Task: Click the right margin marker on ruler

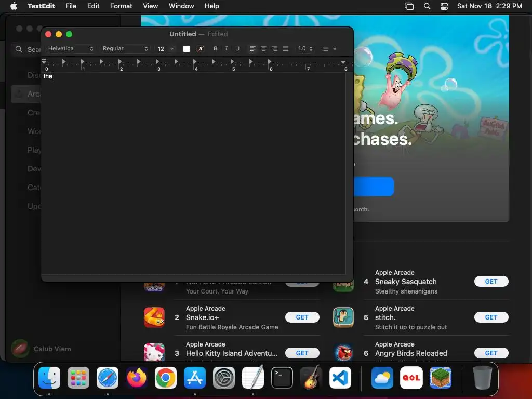Action: coord(343,62)
